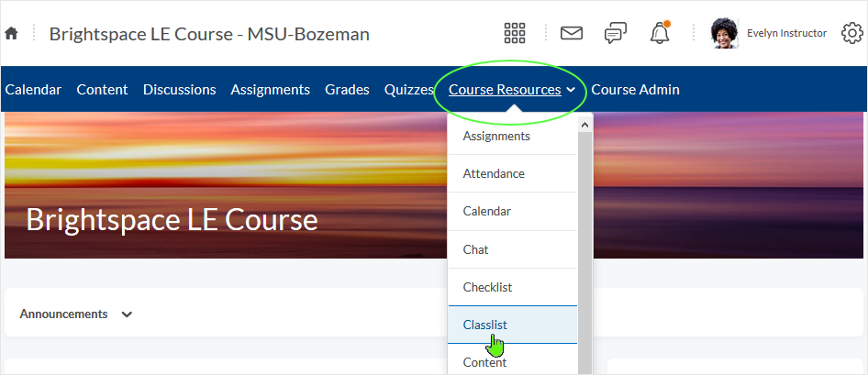Open Assignments in the navbar
This screenshot has width=868, height=375.
pos(270,90)
